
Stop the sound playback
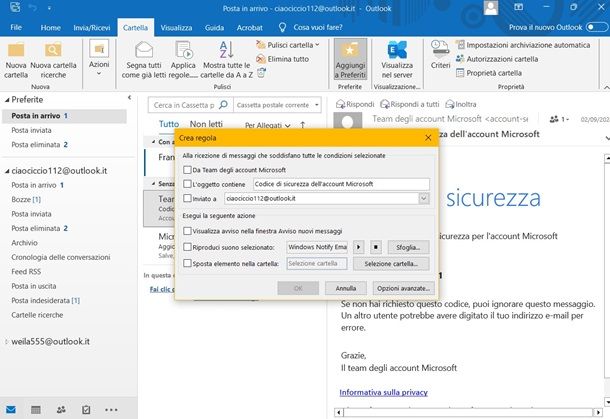376,247
